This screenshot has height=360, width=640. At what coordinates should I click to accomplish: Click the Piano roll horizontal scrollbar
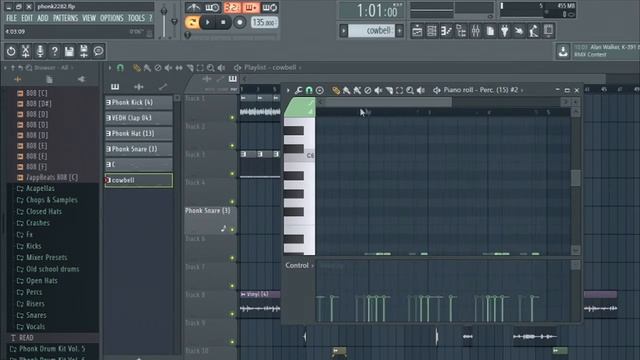(x=387, y=102)
